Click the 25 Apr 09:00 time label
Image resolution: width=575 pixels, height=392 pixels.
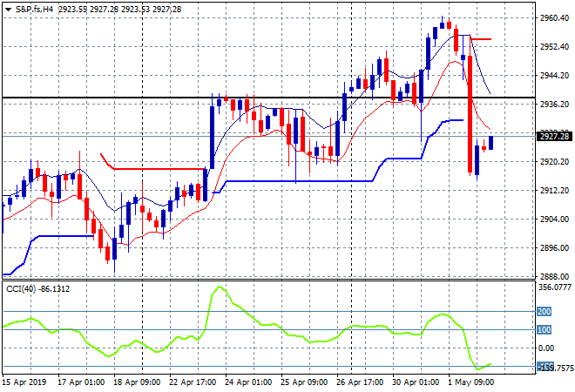304,382
